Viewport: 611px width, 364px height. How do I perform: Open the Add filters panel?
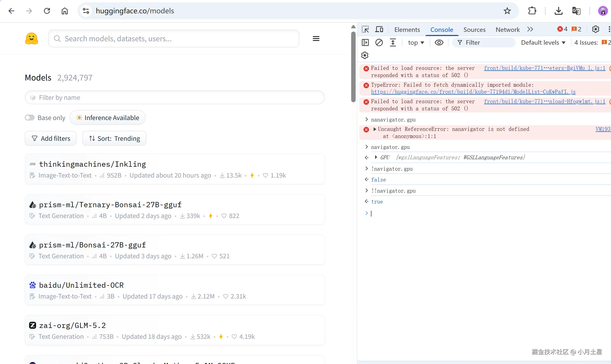point(51,138)
